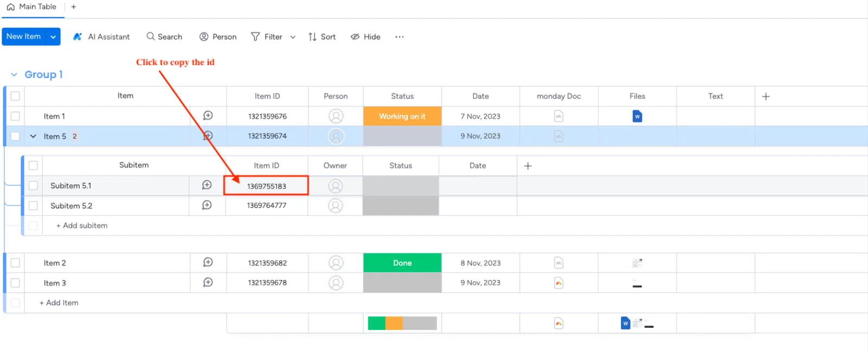
Task: Click the Filter funnel icon
Action: click(255, 36)
